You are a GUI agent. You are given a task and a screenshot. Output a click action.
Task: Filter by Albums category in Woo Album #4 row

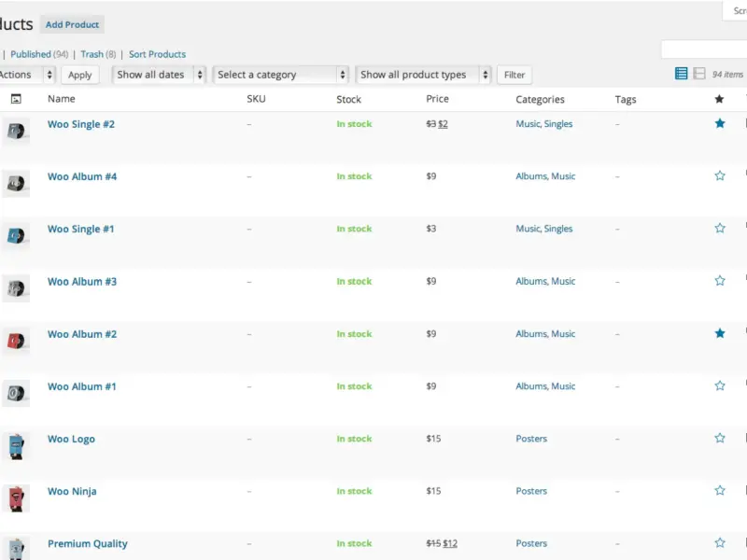pos(531,176)
